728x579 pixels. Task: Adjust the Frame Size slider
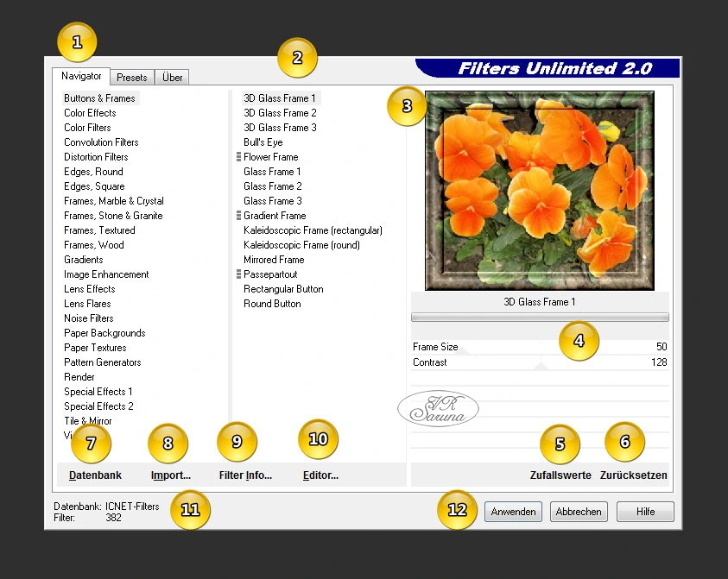[540, 348]
